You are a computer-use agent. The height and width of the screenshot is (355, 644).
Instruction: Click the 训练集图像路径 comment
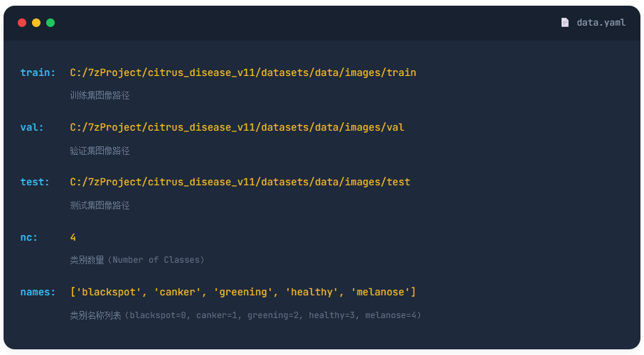[x=100, y=95]
